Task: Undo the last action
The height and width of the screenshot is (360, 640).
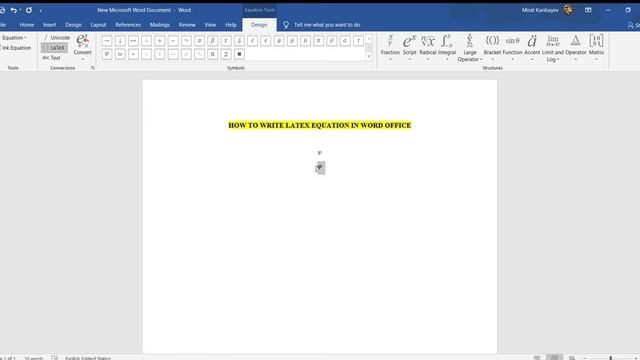Action: [13, 10]
